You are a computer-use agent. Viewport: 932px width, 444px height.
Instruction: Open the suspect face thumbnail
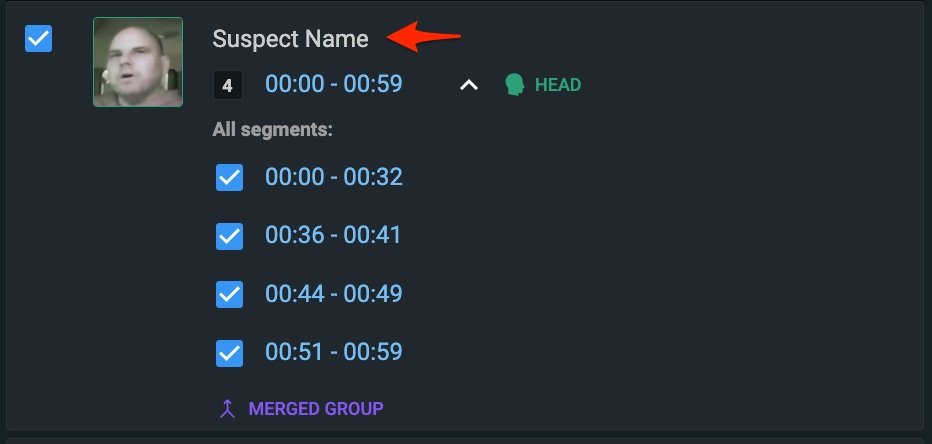click(x=138, y=62)
